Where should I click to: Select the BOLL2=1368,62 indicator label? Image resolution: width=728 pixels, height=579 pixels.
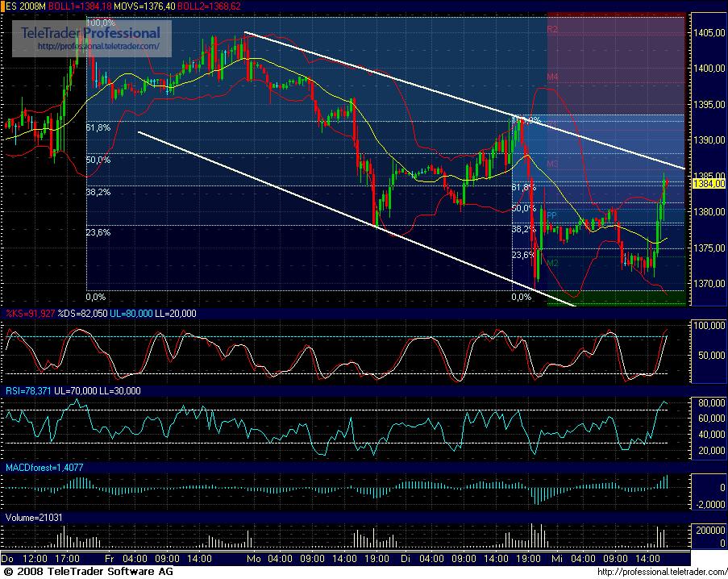tap(210, 6)
